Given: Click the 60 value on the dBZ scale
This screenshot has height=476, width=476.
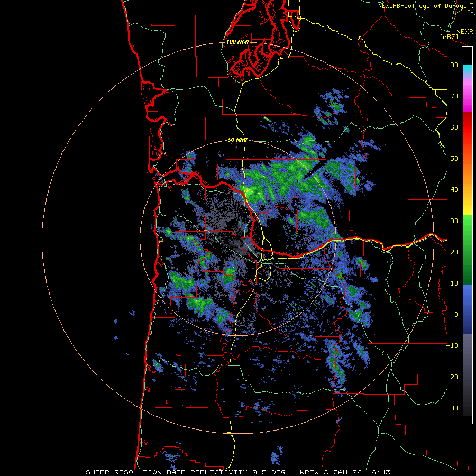Looking at the screenshot, I should pyautogui.click(x=454, y=127).
